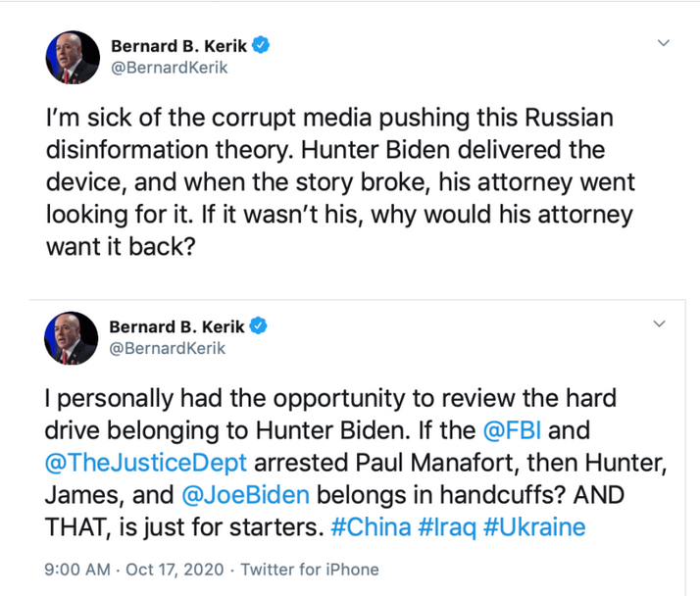Open the profile picture on the second tweet
Screen dimensions: 700x596
(x=73, y=338)
